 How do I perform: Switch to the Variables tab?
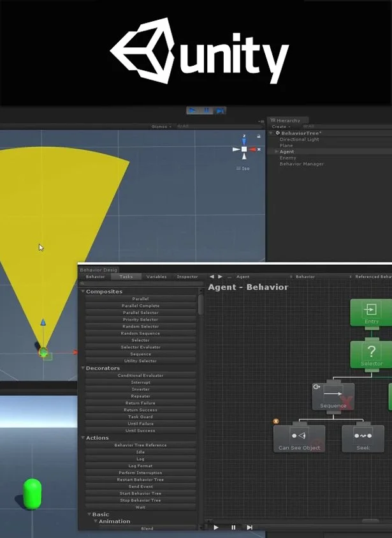point(156,276)
